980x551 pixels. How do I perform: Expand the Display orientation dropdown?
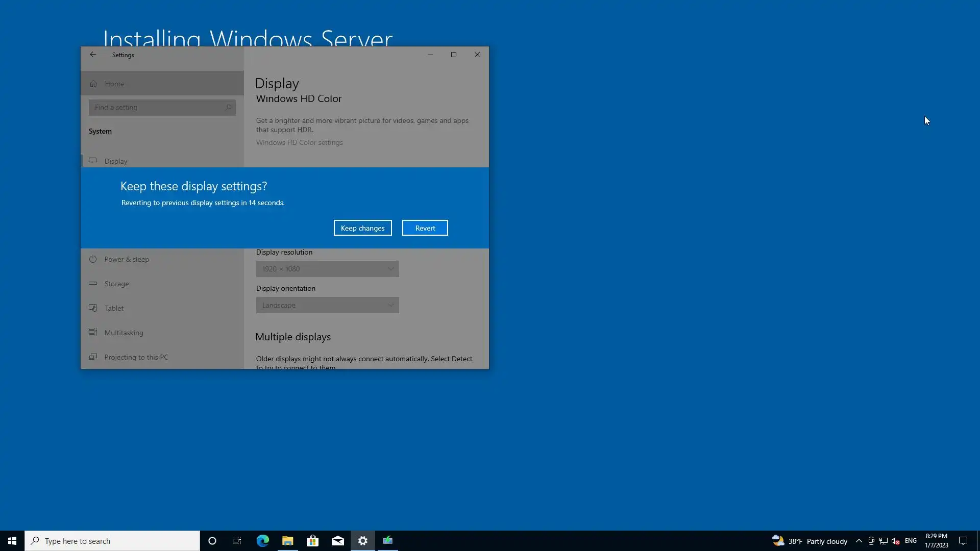pyautogui.click(x=327, y=305)
